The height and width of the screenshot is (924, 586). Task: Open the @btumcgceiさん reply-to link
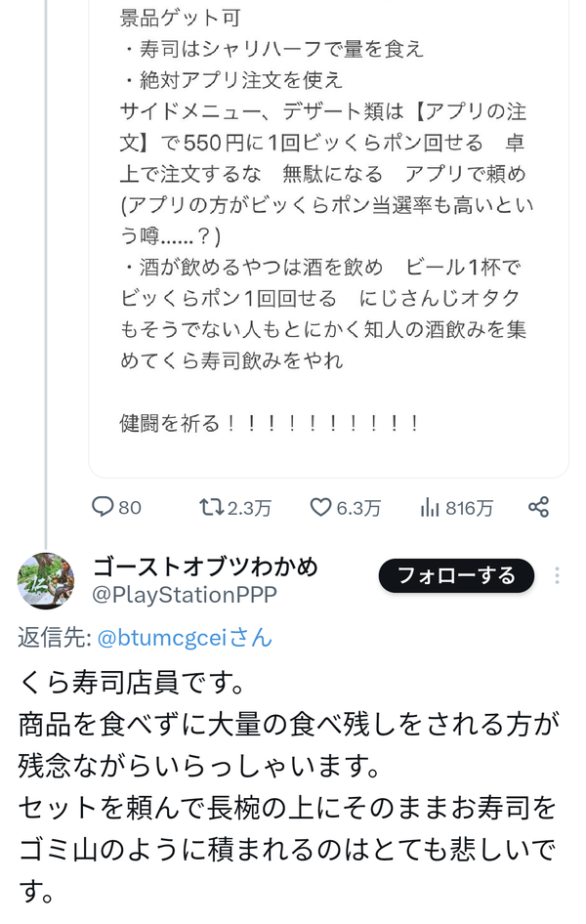click(185, 638)
